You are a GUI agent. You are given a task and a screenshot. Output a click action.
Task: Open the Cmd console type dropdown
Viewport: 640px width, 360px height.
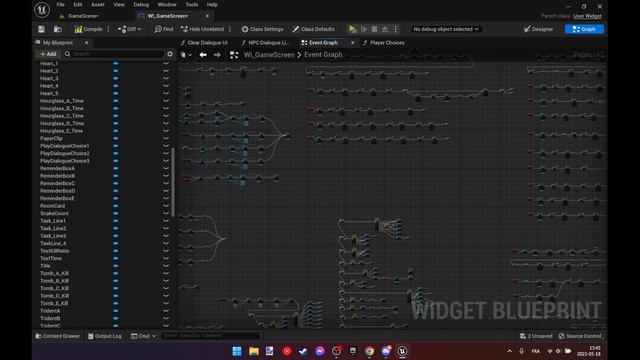[x=143, y=336]
